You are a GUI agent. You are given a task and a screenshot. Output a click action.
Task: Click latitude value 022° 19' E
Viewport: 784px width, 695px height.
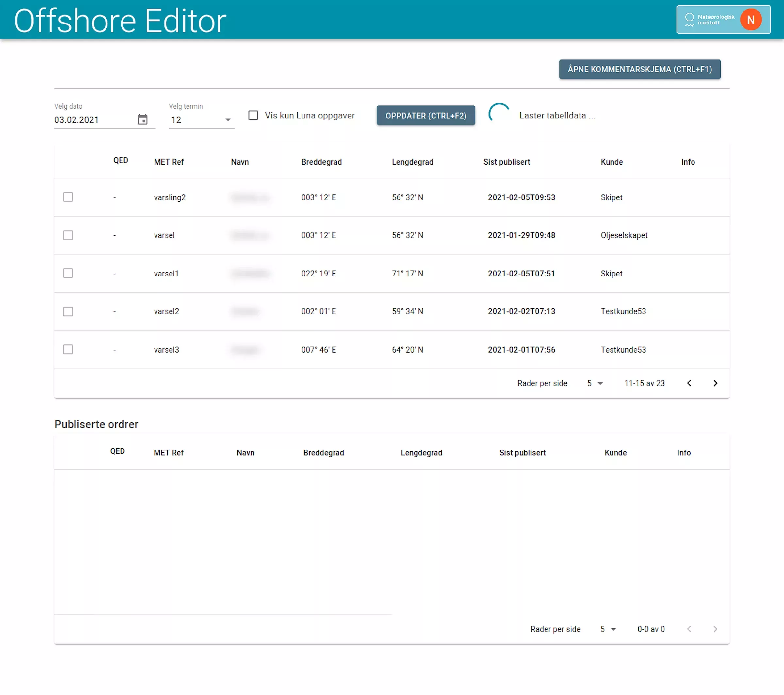pyautogui.click(x=318, y=274)
